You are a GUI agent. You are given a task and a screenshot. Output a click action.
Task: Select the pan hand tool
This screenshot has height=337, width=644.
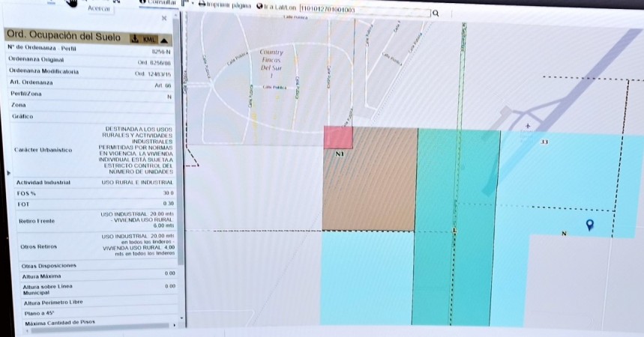point(71,2)
